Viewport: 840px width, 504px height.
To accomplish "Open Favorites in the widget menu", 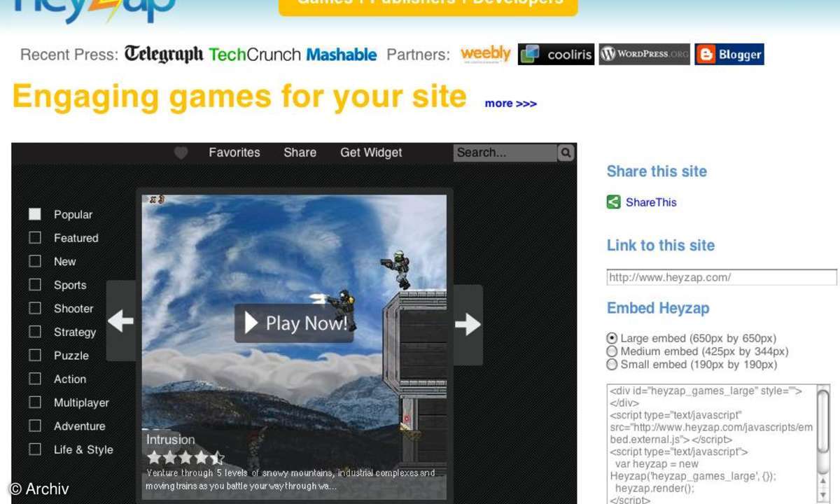I will (234, 153).
